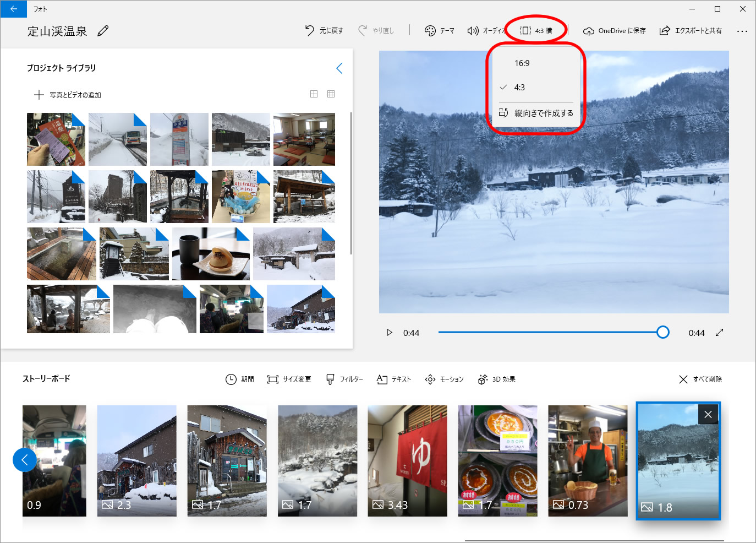Click Add photos and videos (写真とビデオの追加)

tap(68, 95)
